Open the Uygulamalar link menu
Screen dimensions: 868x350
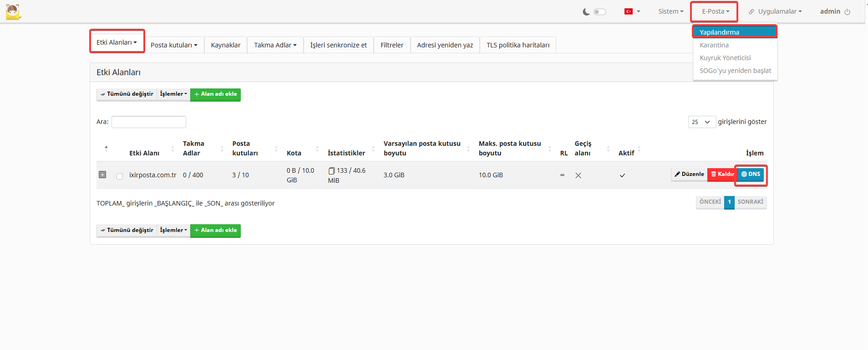click(776, 11)
